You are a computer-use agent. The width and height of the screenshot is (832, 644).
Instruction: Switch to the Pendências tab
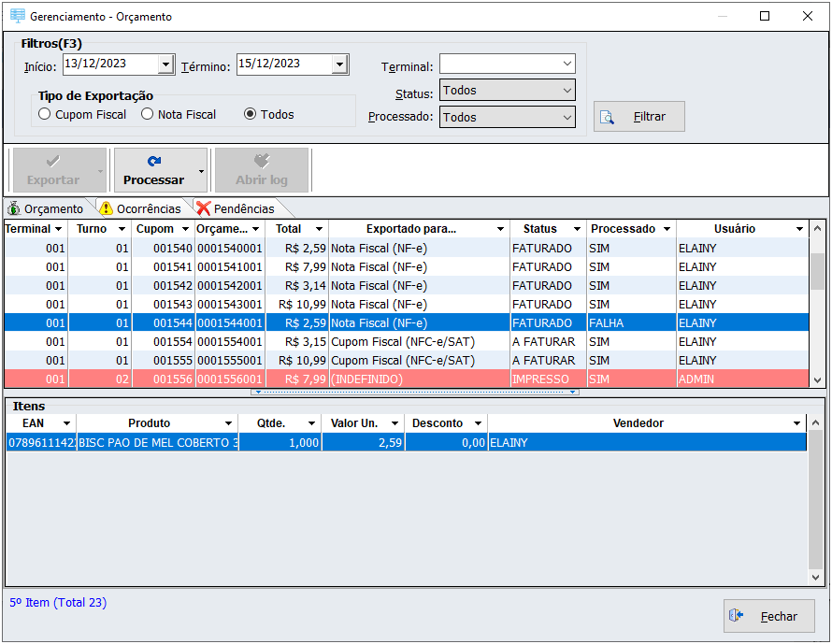point(243,208)
